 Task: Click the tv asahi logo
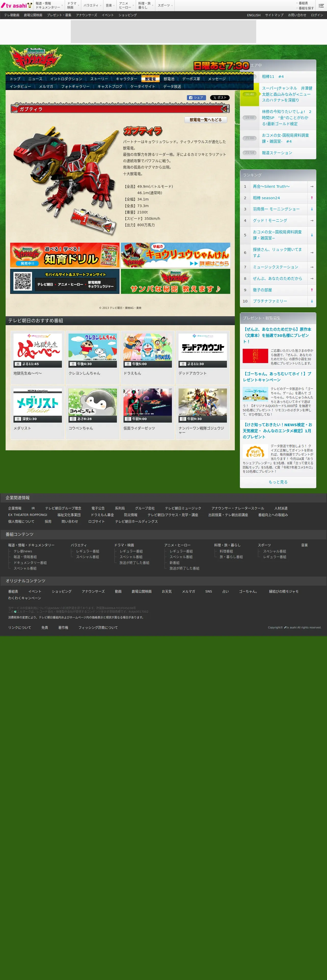pos(17,5)
